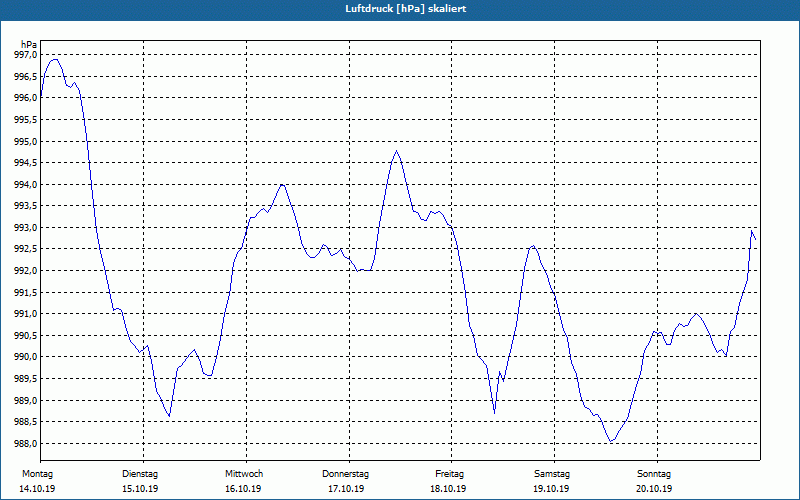Select the 995,5 axis value
The width and height of the screenshot is (800, 500).
27,120
